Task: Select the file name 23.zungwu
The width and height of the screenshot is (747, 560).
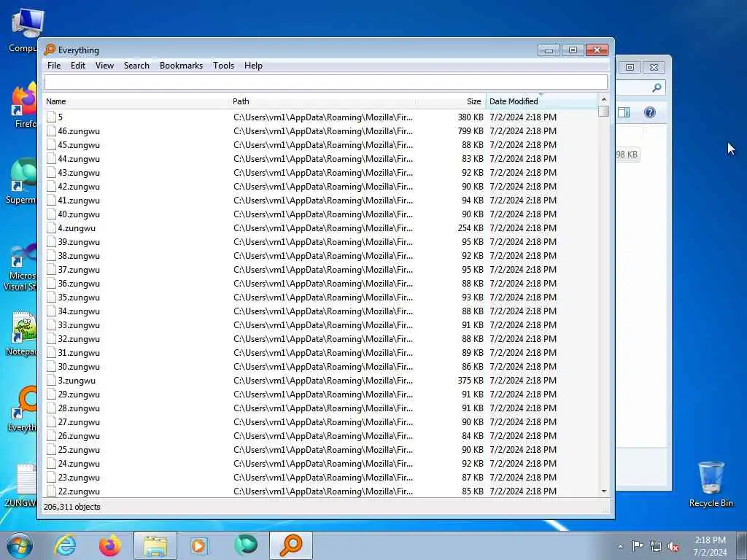Action: (79, 478)
